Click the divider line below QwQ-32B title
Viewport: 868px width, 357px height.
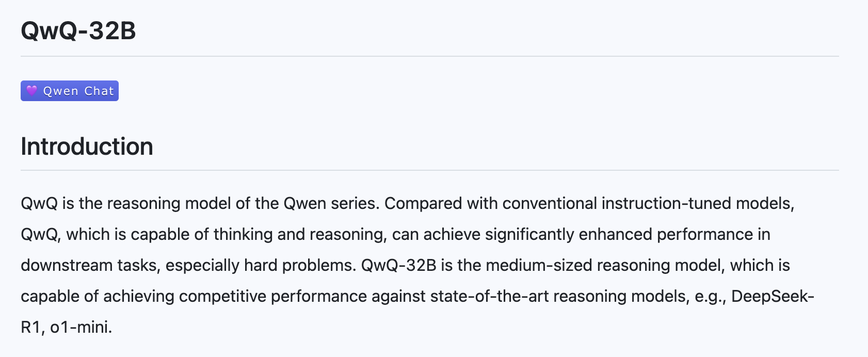coord(429,56)
